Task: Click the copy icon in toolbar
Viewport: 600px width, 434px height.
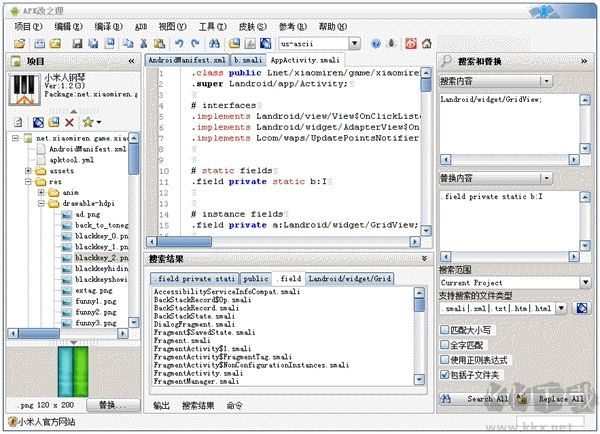Action: (x=128, y=44)
